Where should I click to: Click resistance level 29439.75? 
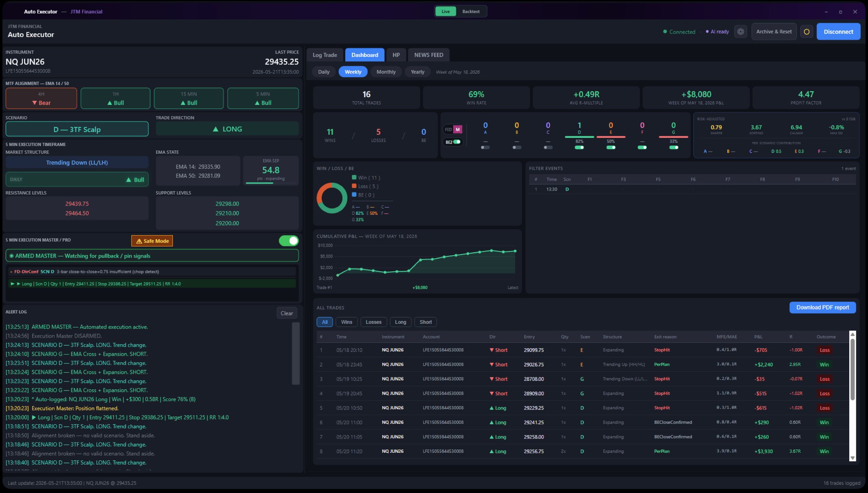click(x=77, y=204)
